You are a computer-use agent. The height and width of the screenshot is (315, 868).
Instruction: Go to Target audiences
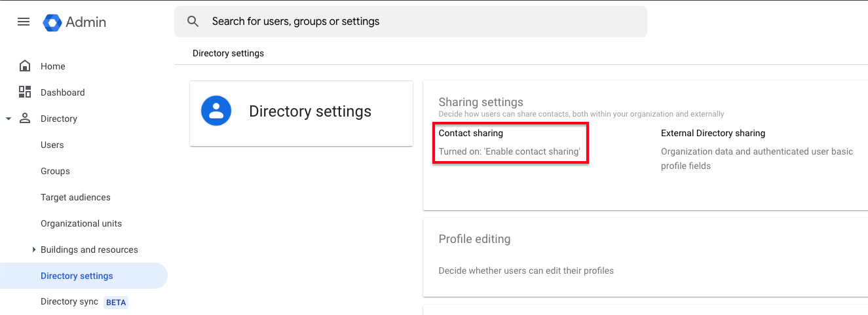click(75, 197)
